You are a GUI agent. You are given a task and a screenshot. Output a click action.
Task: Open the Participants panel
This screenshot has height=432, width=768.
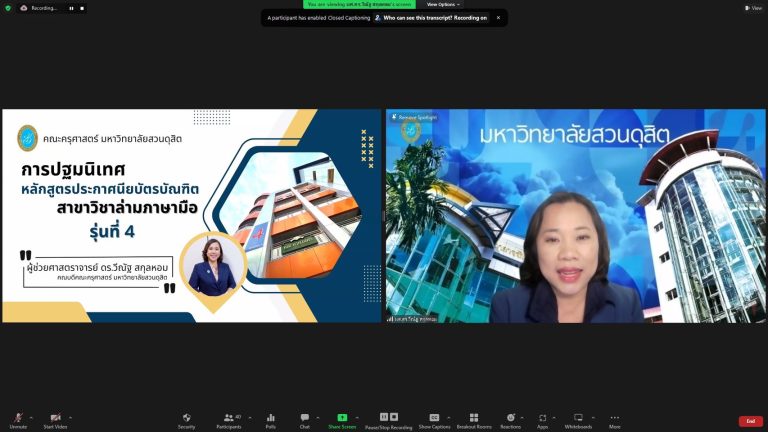[229, 420]
